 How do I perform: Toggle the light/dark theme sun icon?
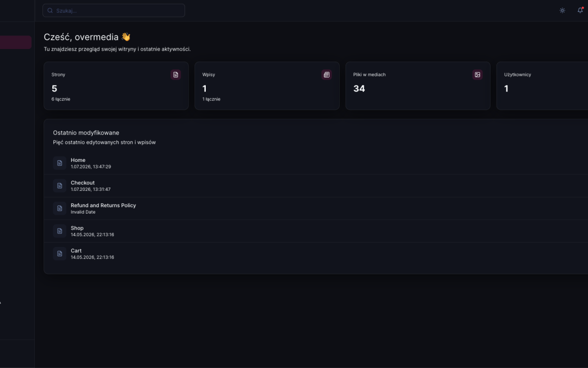pos(562,10)
